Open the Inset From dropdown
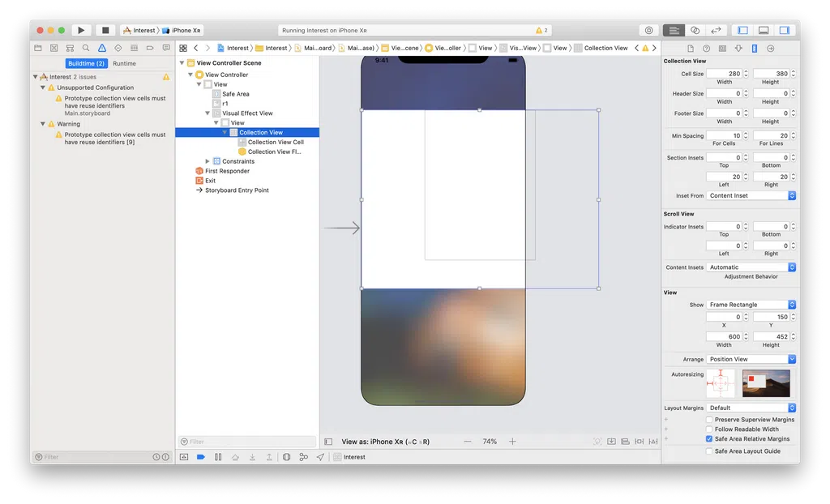The width and height of the screenshot is (830, 504). [751, 195]
